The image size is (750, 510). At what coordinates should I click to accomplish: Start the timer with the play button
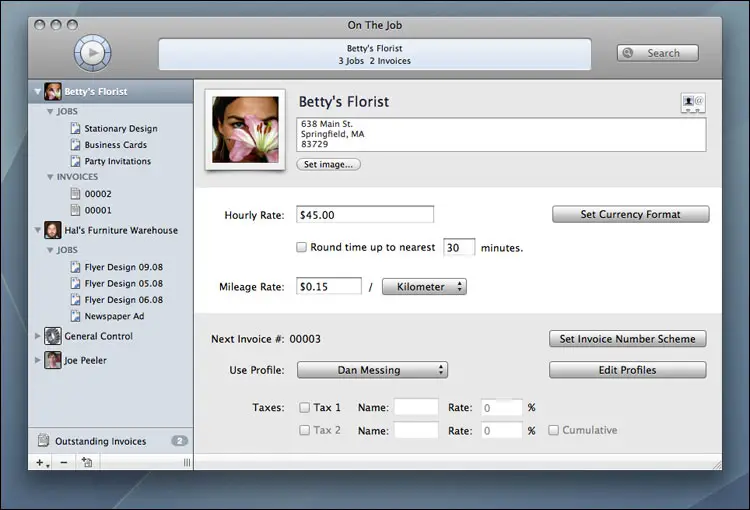coord(93,53)
